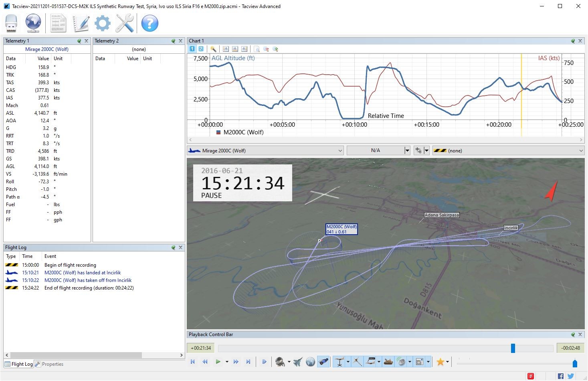
Task: Switch to the Properties tab
Action: (49, 364)
